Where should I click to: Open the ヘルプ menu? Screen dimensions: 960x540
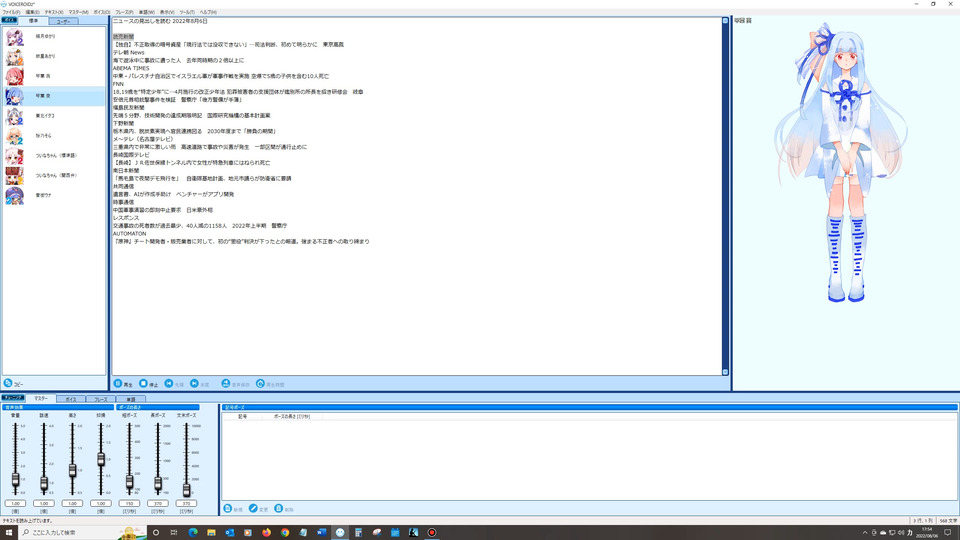click(208, 12)
